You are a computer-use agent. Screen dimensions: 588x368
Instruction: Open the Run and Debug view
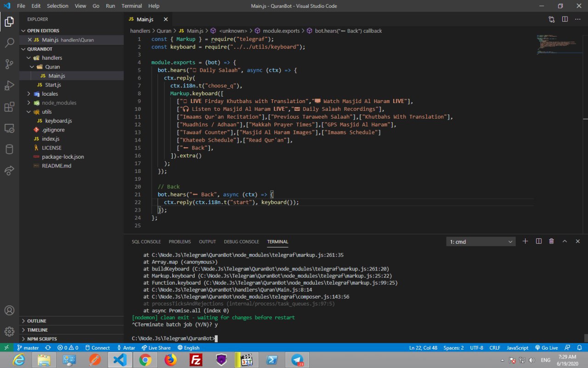[9, 86]
